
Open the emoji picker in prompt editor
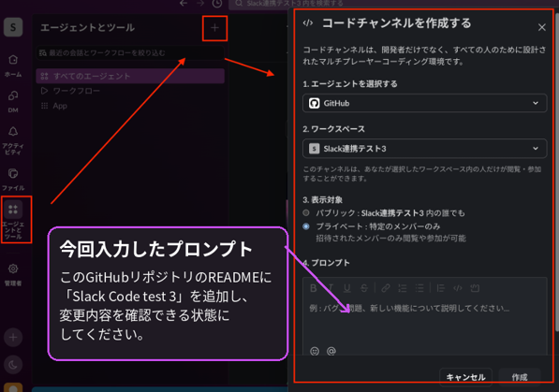pos(315,351)
